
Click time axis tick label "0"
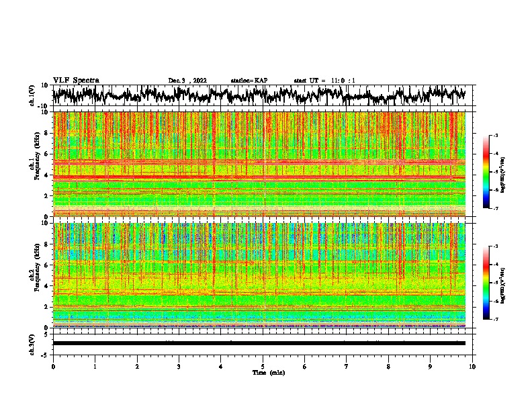click(x=53, y=367)
